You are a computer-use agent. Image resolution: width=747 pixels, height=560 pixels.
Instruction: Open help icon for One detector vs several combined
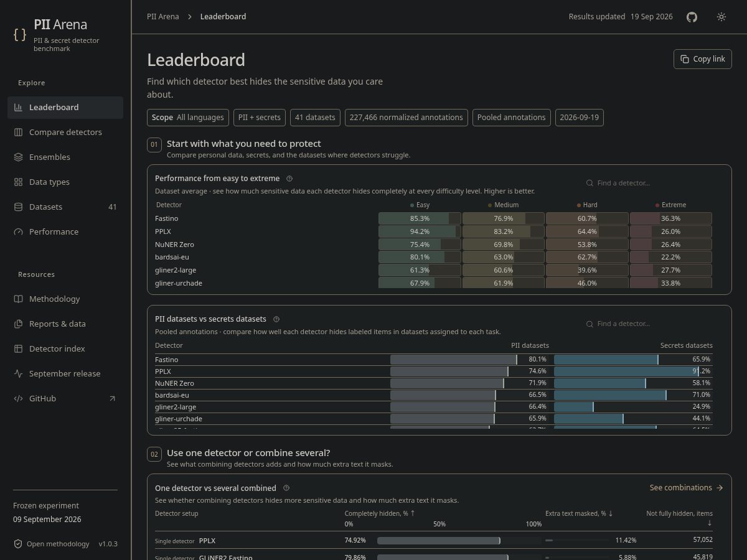286,488
